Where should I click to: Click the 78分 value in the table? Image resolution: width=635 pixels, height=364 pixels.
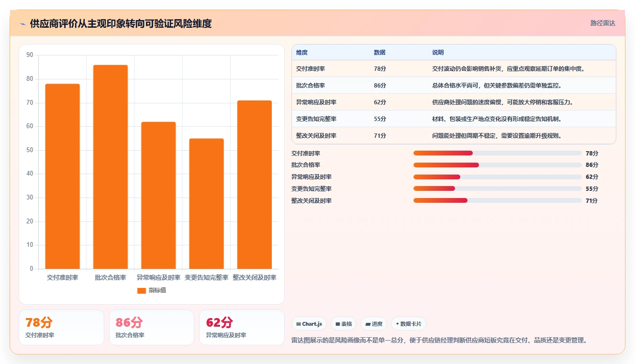[x=380, y=69]
